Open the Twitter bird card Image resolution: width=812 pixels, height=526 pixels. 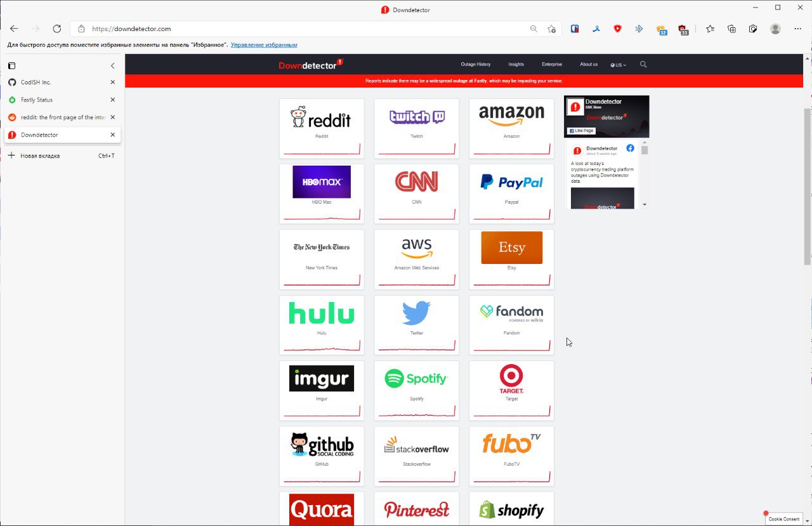[x=416, y=325]
